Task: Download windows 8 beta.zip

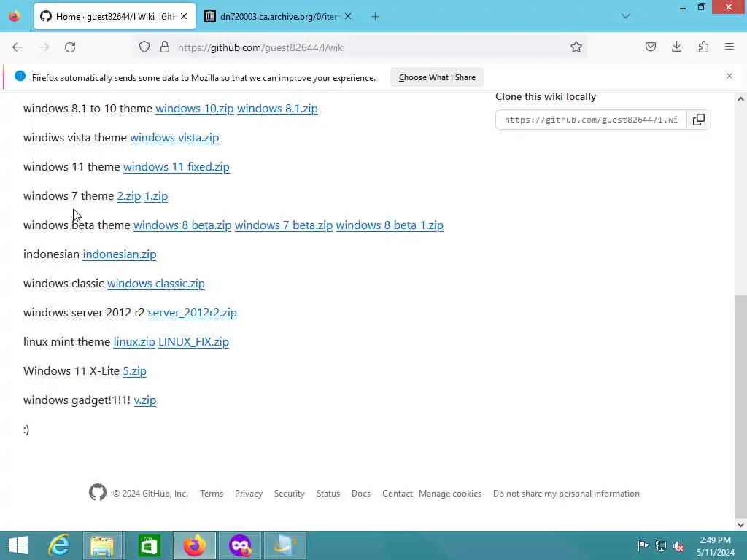Action: pos(182,225)
